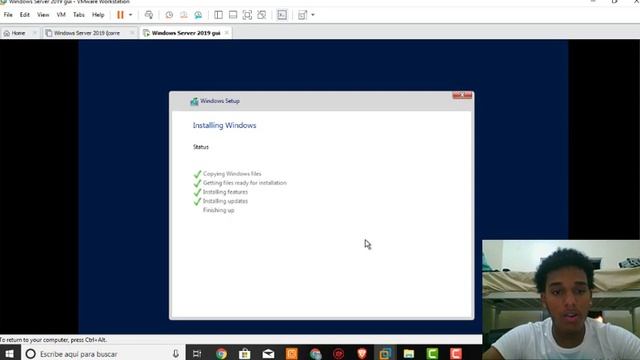640x360 pixels.
Task: Click Send Ctrl+Alt+Del toolbar icon
Action: (x=149, y=15)
